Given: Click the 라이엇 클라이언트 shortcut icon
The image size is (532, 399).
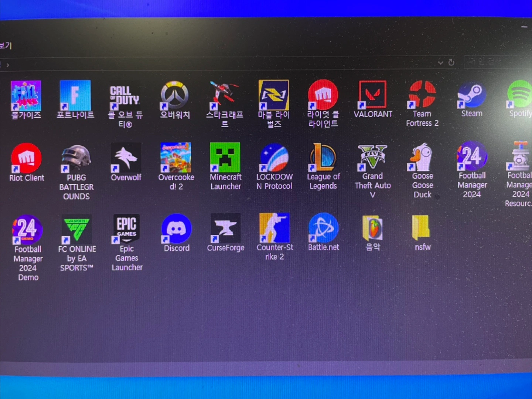Looking at the screenshot, I should coord(323,95).
